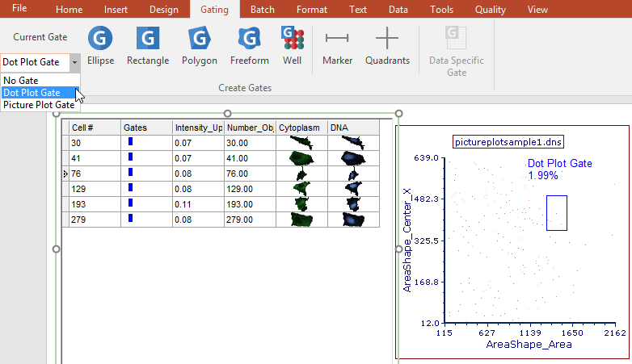
Task: Create Quadrants on the plot
Action: pos(387,45)
